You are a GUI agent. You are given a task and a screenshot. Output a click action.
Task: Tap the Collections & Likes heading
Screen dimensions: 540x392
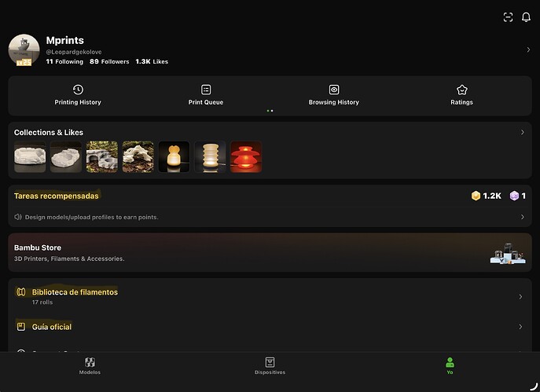point(49,133)
